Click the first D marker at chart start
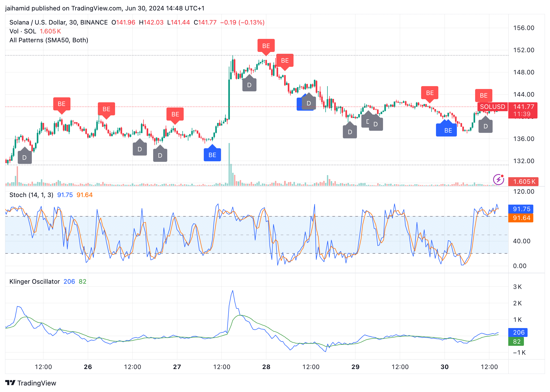The width and height of the screenshot is (550, 392). pyautogui.click(x=25, y=156)
